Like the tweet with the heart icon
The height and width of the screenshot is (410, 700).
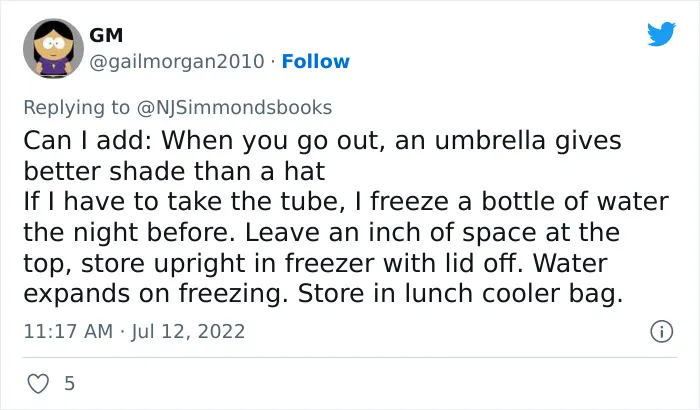(38, 384)
